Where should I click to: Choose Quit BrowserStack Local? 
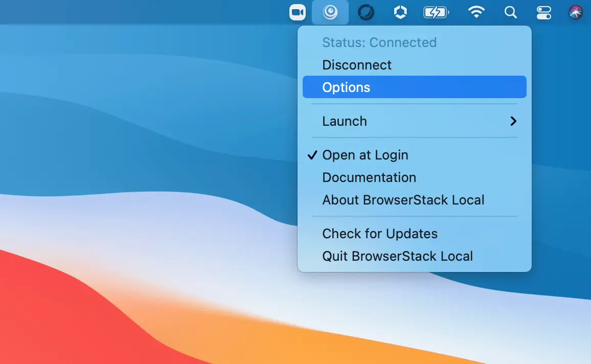click(397, 256)
